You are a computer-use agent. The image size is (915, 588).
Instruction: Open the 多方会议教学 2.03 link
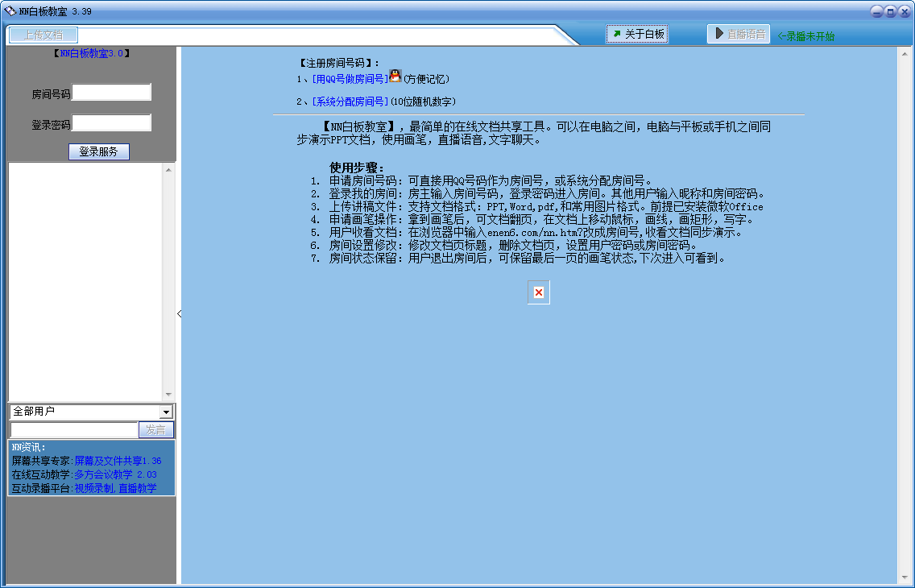pos(115,475)
